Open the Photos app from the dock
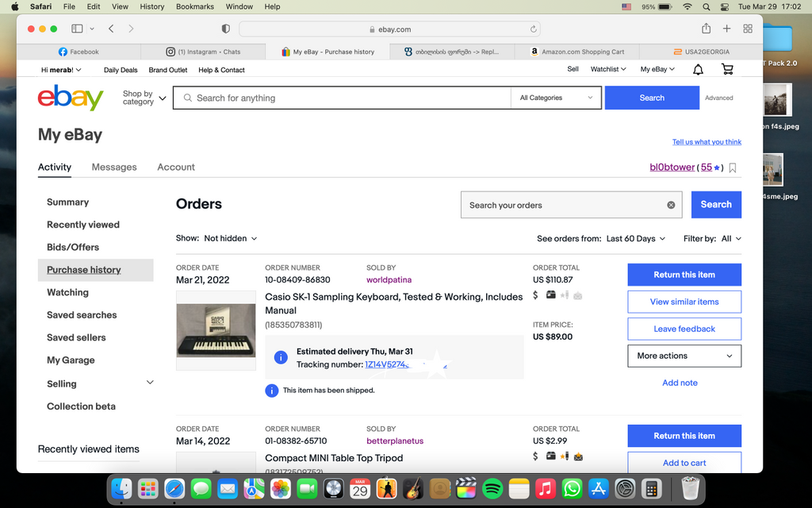812x508 pixels. coord(281,488)
